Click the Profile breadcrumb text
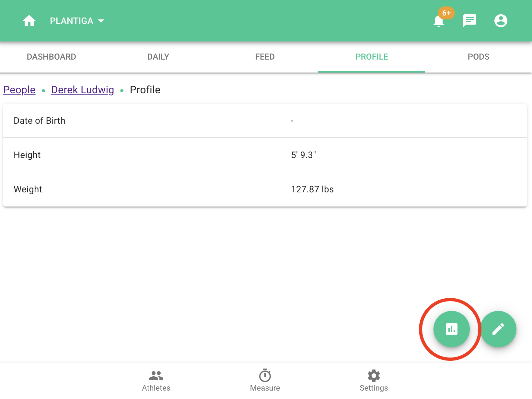This screenshot has width=532, height=399. 145,90
